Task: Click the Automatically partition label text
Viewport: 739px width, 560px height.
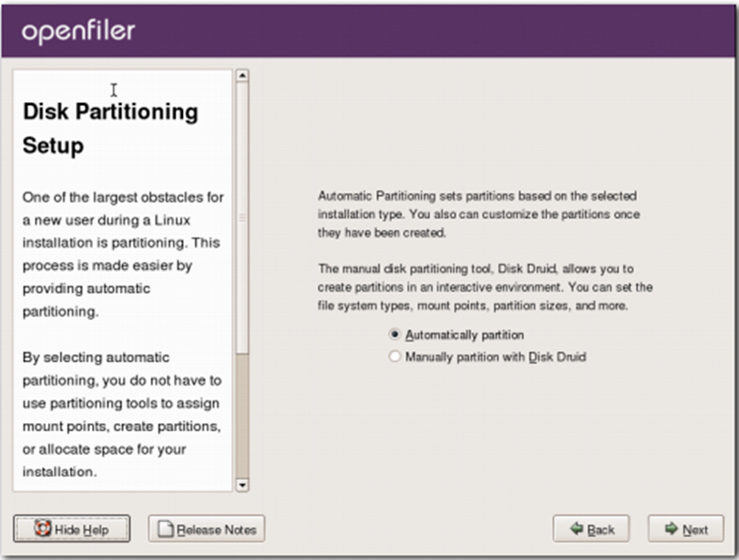Action: coord(465,335)
